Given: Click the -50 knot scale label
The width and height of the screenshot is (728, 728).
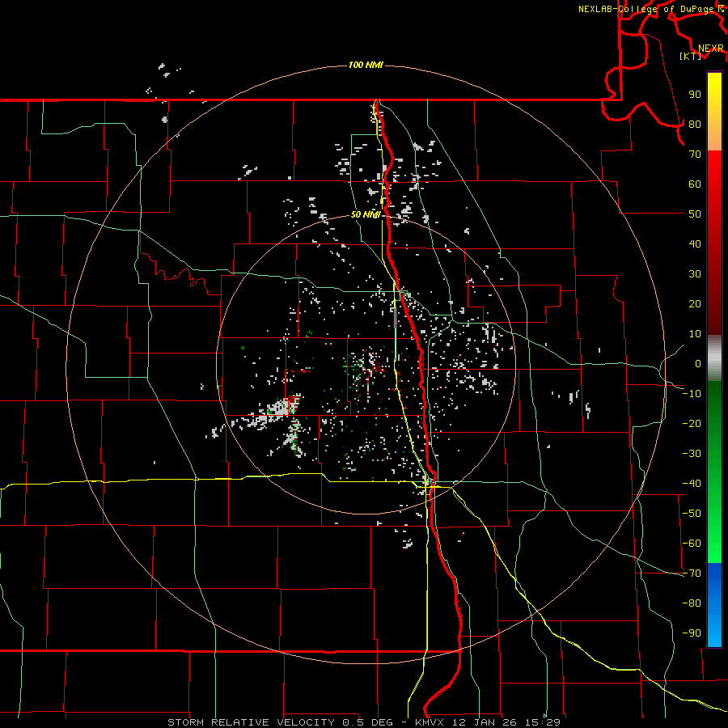Looking at the screenshot, I should pyautogui.click(x=692, y=514).
